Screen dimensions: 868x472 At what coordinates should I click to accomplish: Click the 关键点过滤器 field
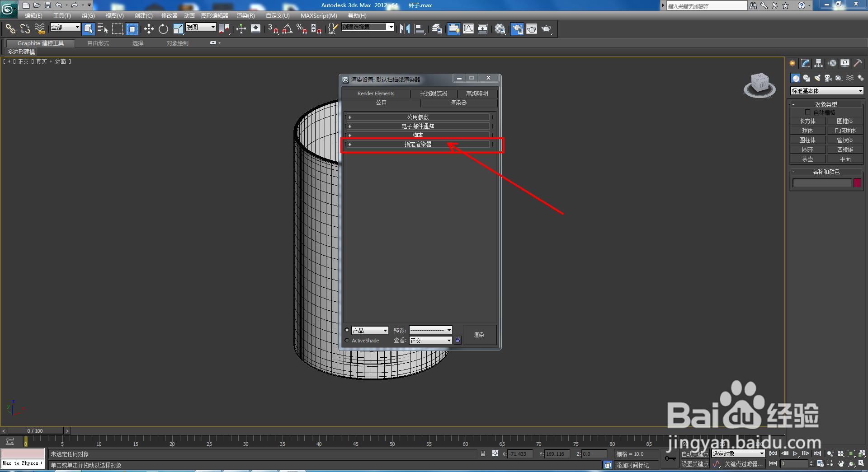pyautogui.click(x=744, y=464)
